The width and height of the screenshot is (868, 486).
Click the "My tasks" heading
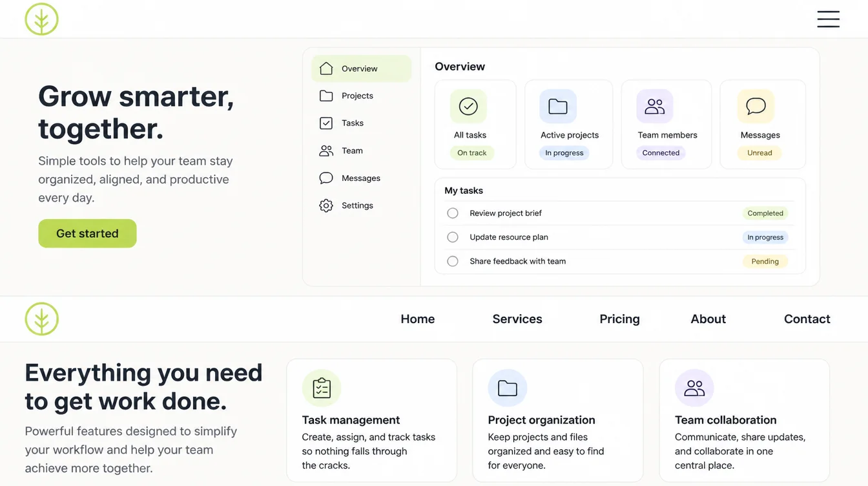click(464, 191)
